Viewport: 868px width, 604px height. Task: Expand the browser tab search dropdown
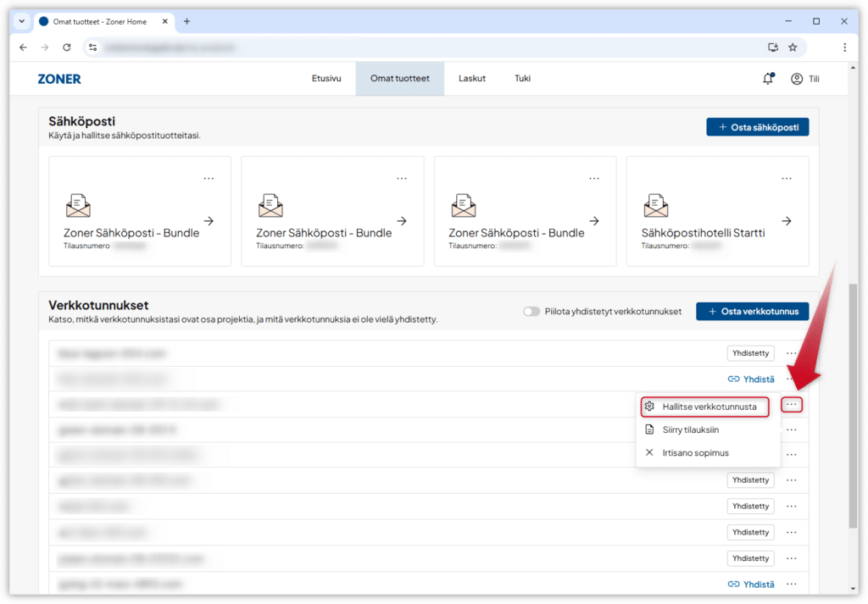[22, 21]
